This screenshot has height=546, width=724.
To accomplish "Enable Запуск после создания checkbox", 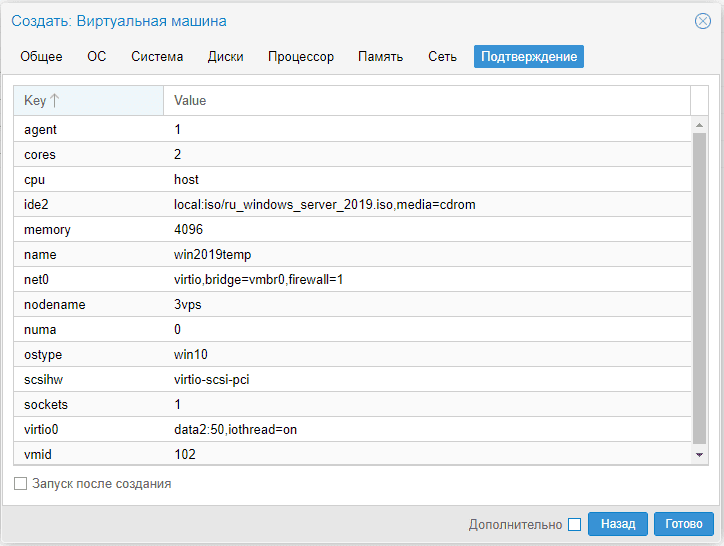I will [20, 484].
